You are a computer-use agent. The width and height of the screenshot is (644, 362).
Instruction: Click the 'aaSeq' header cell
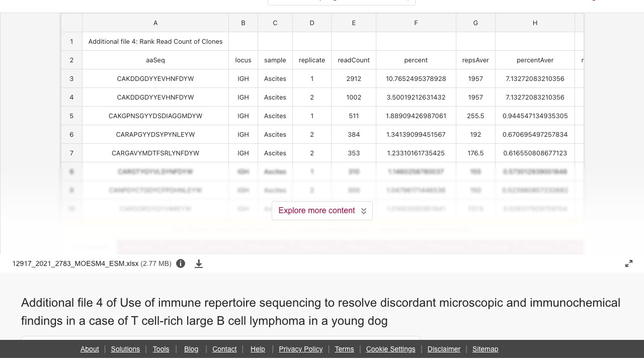pyautogui.click(x=155, y=60)
